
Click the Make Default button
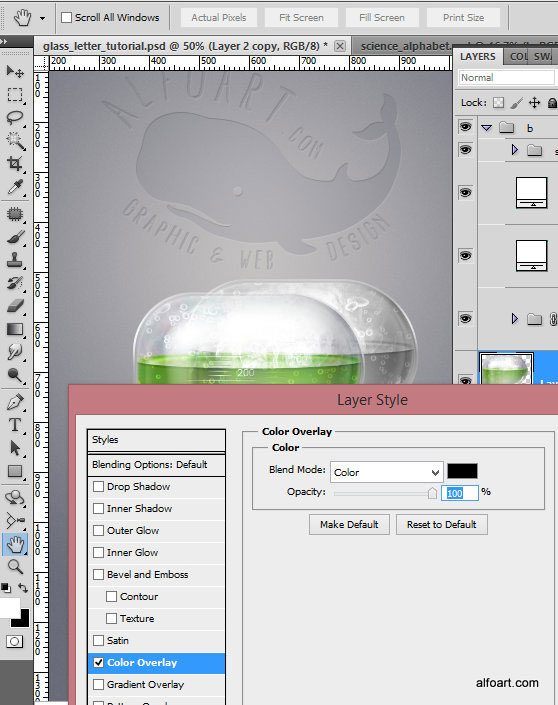click(349, 525)
